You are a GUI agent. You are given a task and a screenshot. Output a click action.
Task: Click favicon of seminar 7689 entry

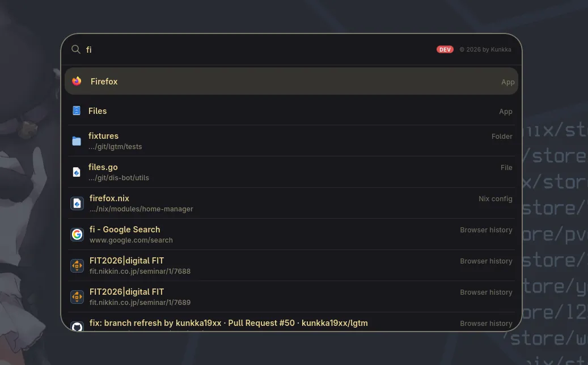click(x=77, y=296)
